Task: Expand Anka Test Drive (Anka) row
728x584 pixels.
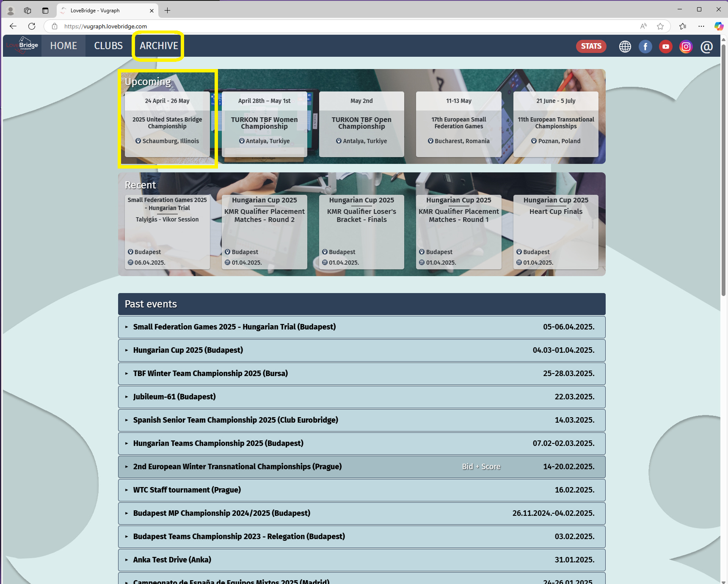Action: (x=362, y=560)
